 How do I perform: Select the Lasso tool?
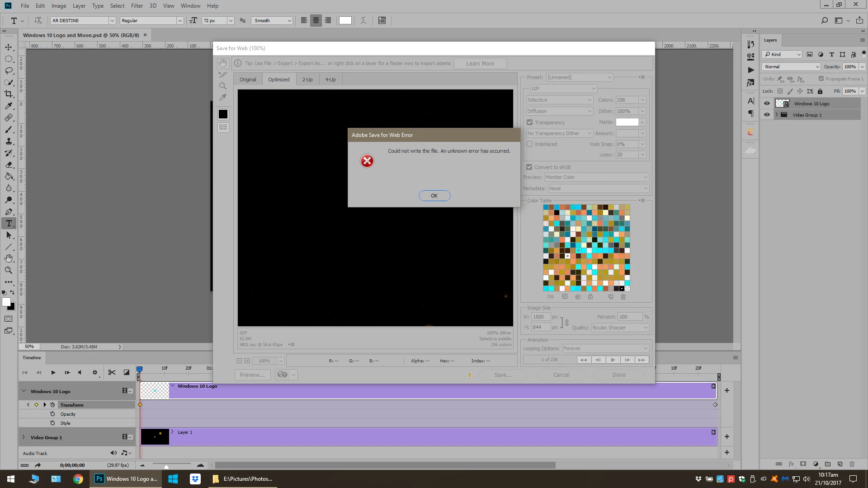(9, 70)
